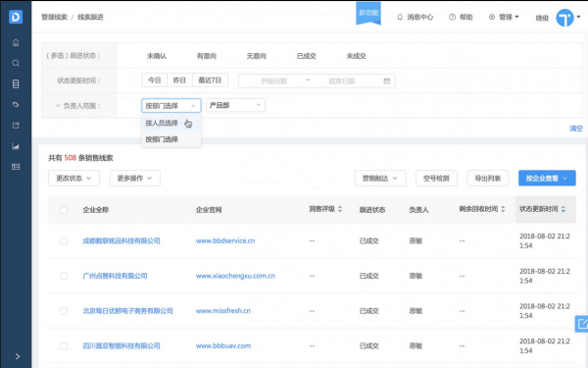Toggle the 未确认 status filter
Viewport: 588px width, 368px height.
[157, 56]
